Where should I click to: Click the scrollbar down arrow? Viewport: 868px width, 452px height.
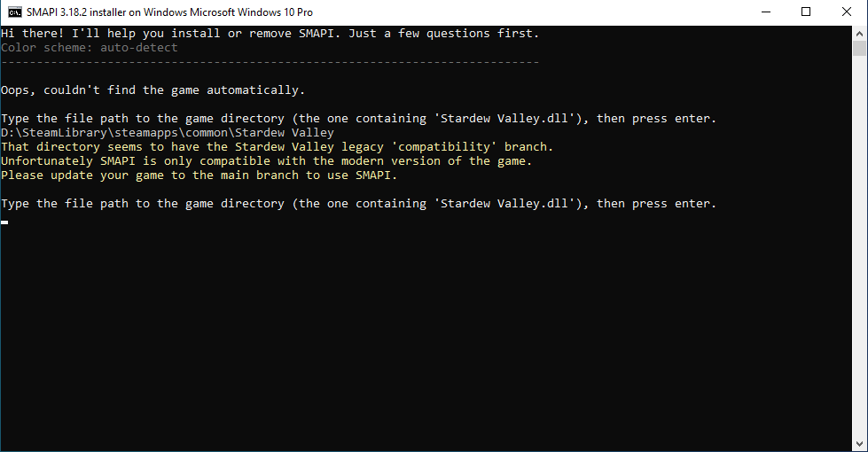(x=860, y=445)
